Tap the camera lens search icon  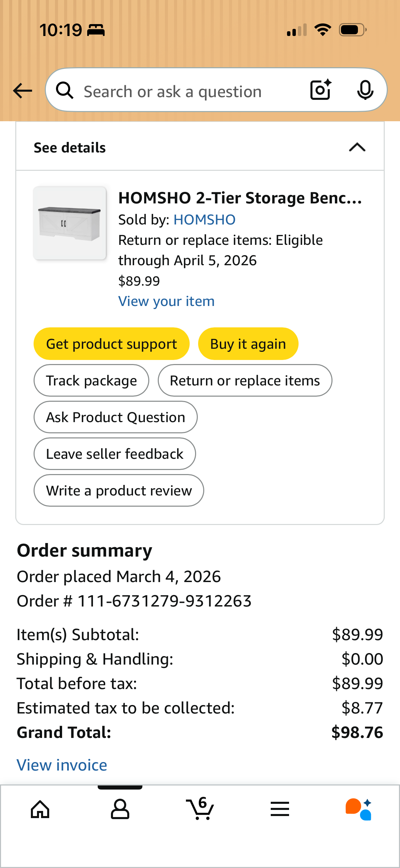point(321,90)
